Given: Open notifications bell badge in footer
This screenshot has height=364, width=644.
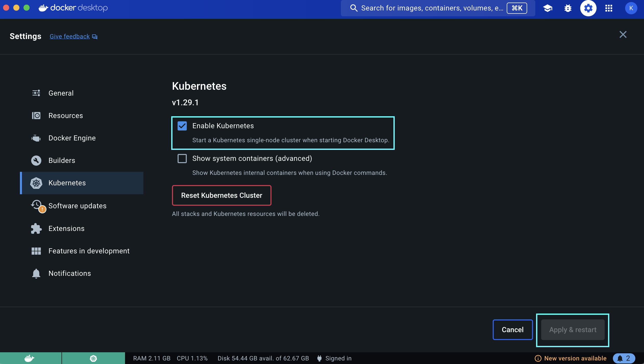Looking at the screenshot, I should (x=624, y=358).
